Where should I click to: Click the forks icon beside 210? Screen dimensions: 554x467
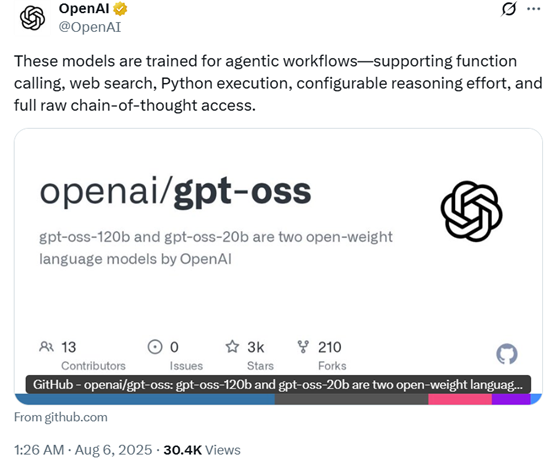coord(303,347)
